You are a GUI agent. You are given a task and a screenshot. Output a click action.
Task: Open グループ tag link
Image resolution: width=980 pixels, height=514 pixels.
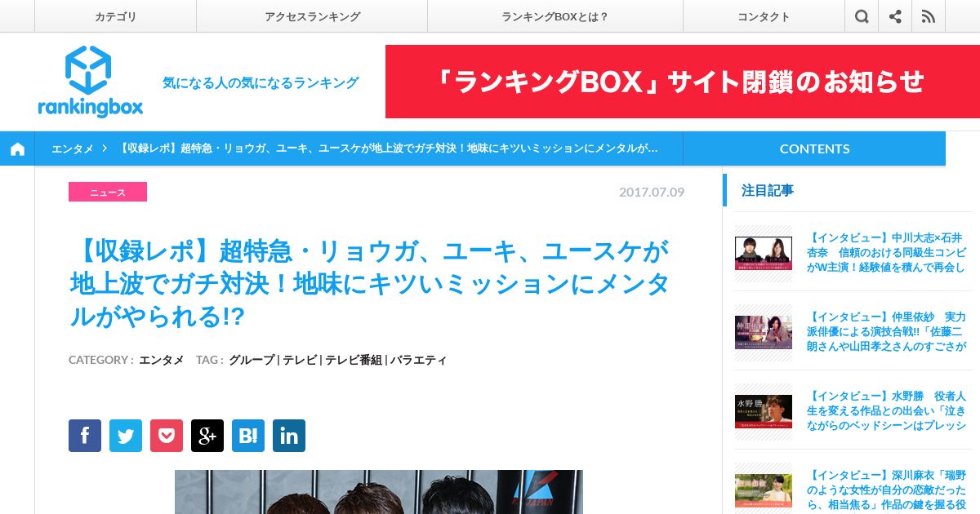click(x=252, y=360)
